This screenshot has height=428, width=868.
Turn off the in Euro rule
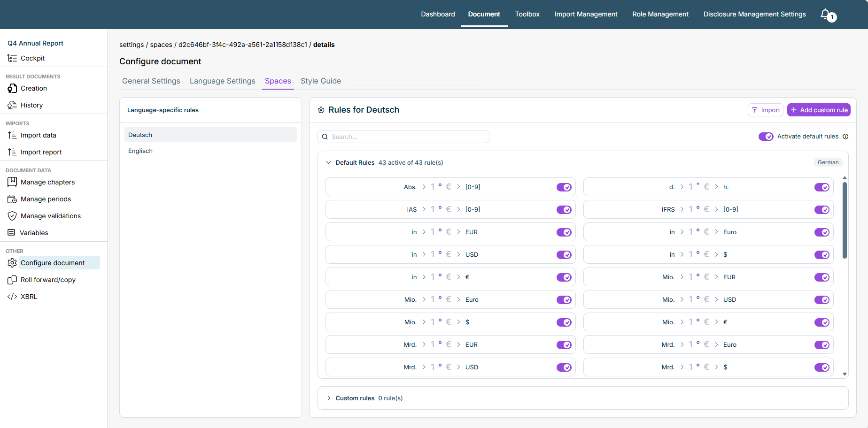tap(821, 232)
